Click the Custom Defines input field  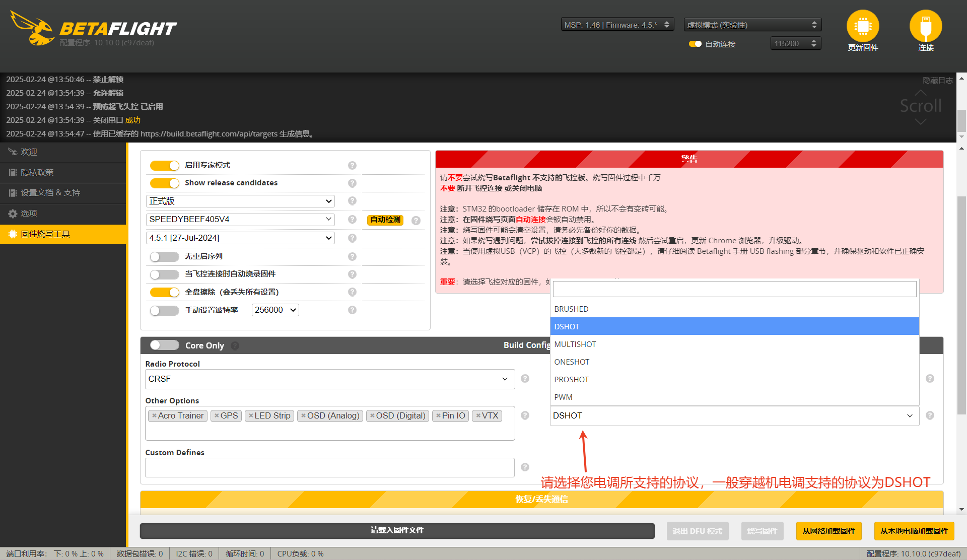point(330,467)
